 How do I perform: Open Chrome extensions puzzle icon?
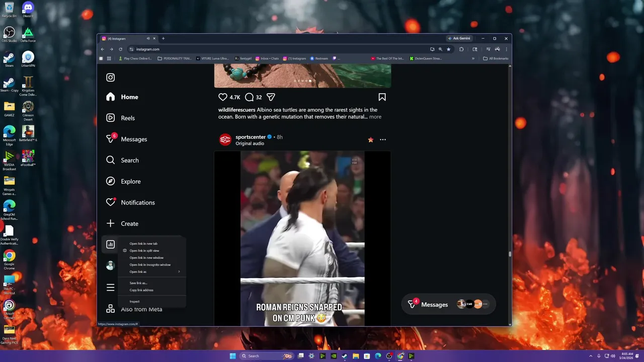click(x=461, y=49)
